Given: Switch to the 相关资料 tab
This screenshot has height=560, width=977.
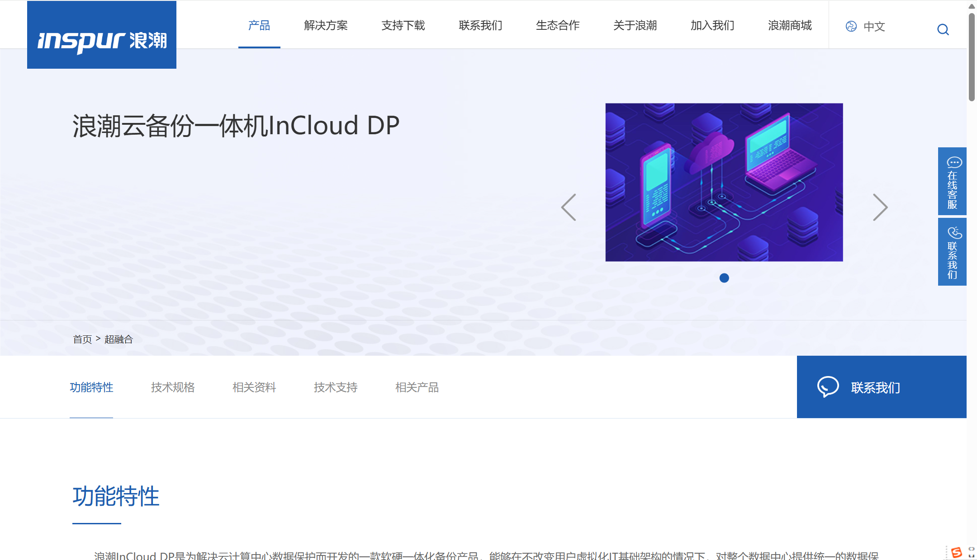Looking at the screenshot, I should click(x=254, y=387).
